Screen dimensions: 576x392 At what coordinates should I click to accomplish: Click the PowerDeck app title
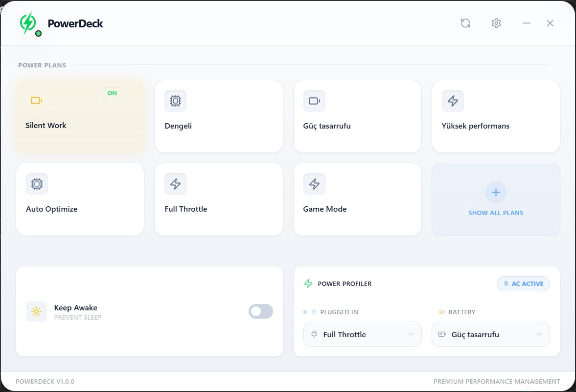[x=75, y=23]
